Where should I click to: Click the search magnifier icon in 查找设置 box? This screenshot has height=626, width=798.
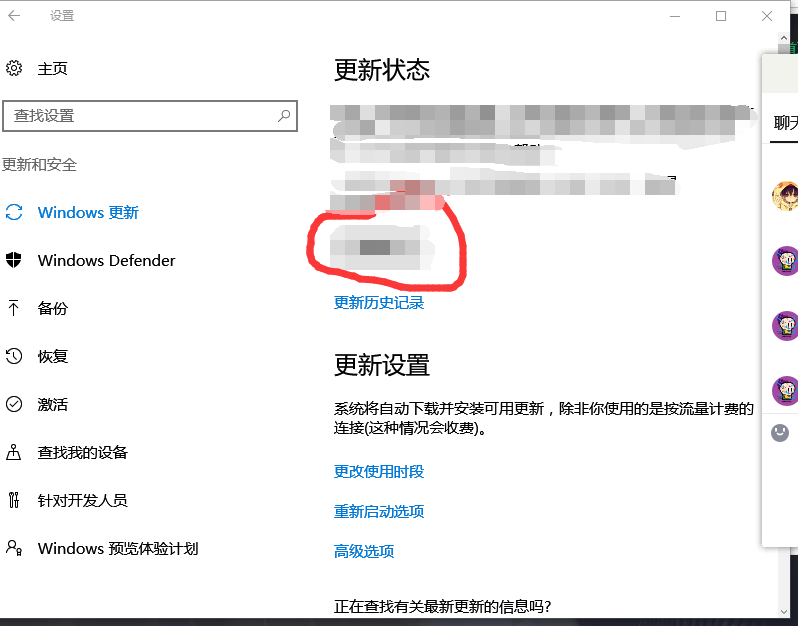pyautogui.click(x=284, y=116)
